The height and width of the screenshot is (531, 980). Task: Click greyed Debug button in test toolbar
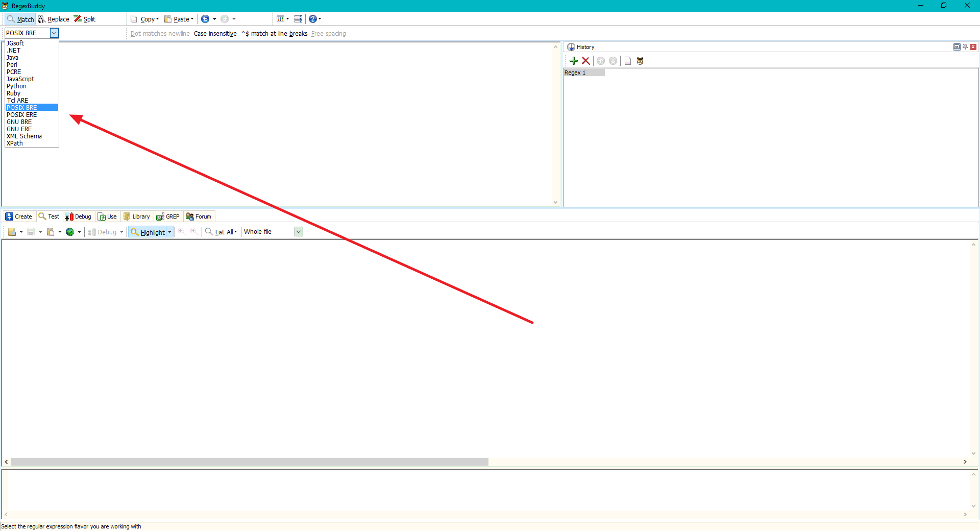102,232
